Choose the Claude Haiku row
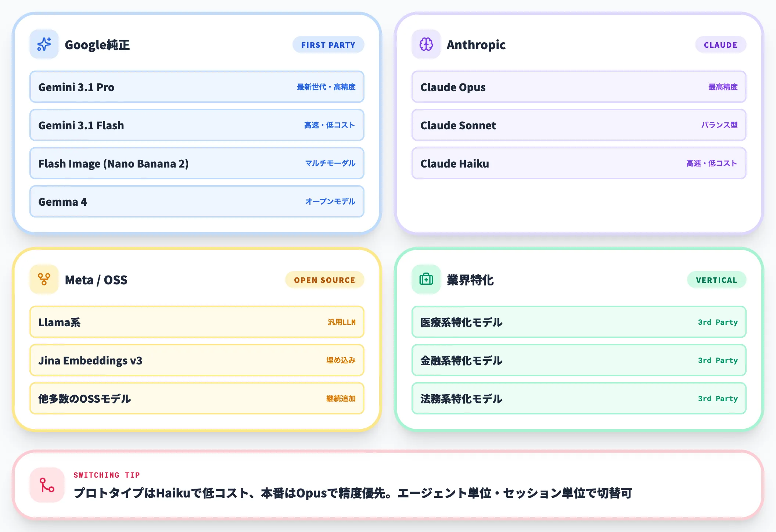 579,163
